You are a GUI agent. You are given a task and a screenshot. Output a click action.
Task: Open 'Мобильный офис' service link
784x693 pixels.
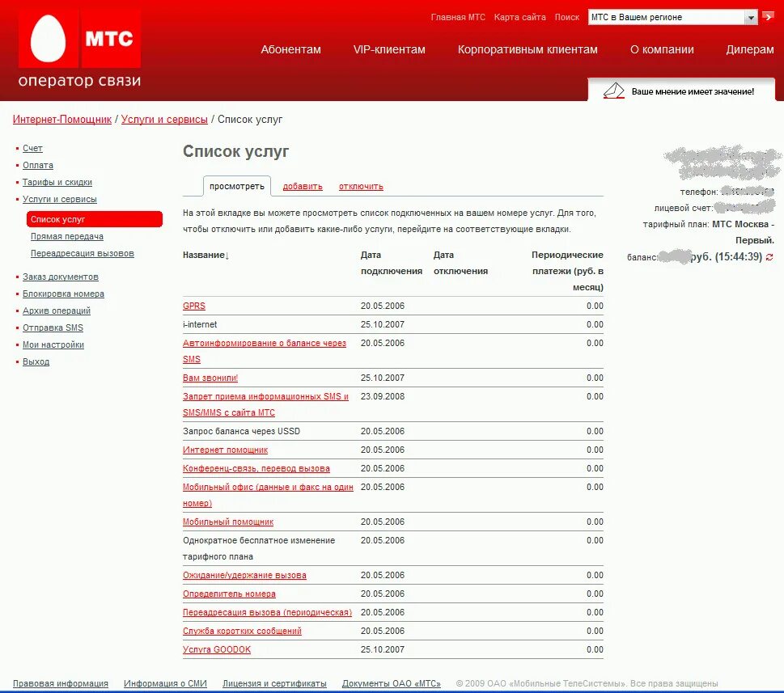click(x=268, y=495)
